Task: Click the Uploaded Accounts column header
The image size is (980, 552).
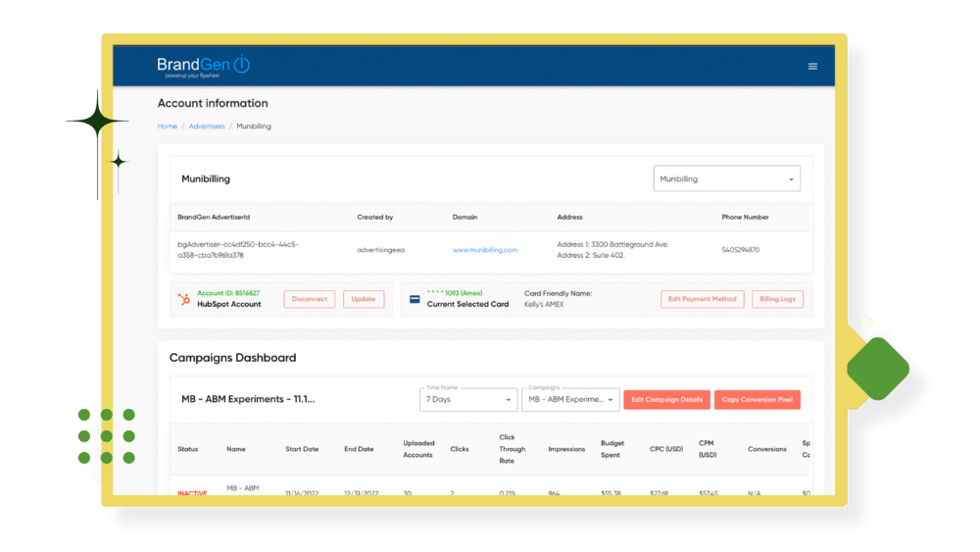Action: 418,449
